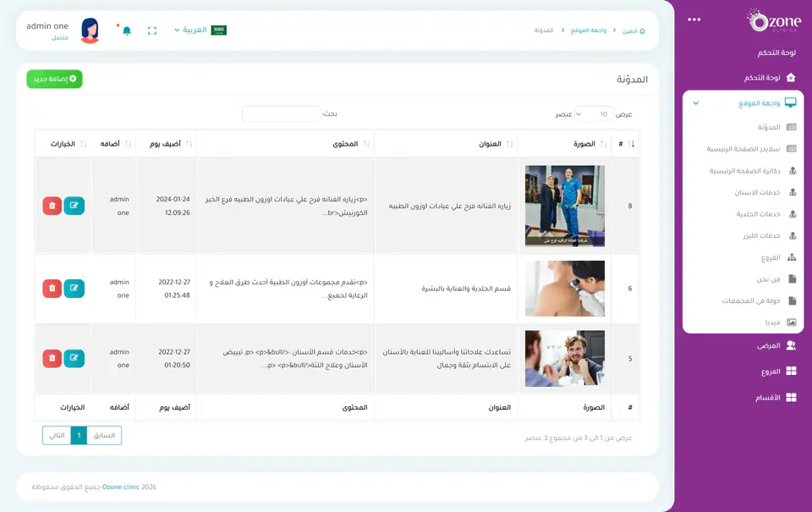The width and height of the screenshot is (812, 512).
Task: Collapse the واجهة الموقع submenu chevron
Action: (x=696, y=103)
